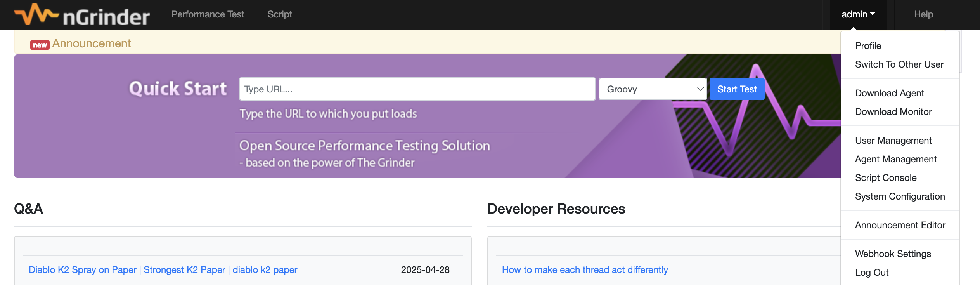980x285 pixels.
Task: Open the Diablo K2 Spray on Paper link
Action: tap(163, 270)
